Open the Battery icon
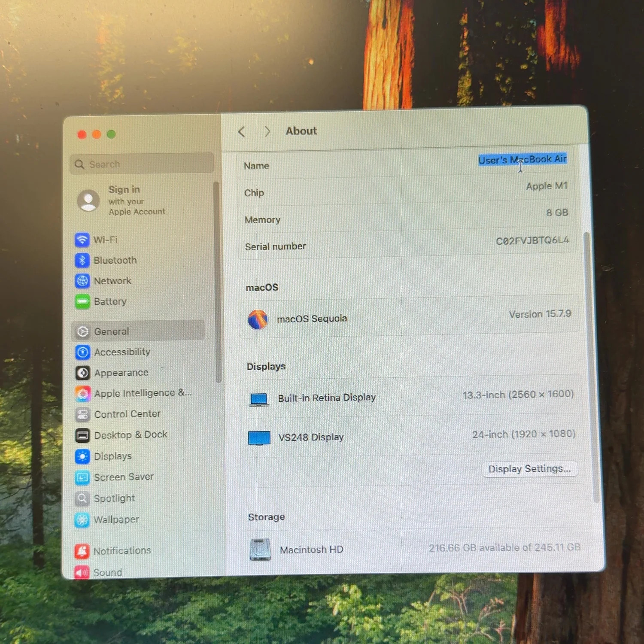 pos(82,301)
